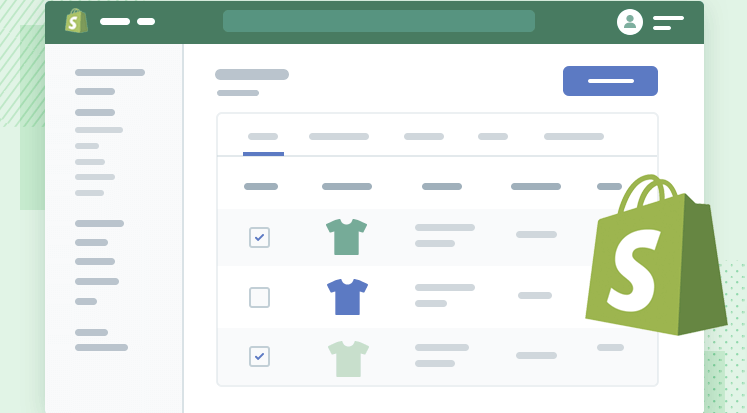Viewport: 747px width, 413px height.
Task: Select the green t-shirt product image
Action: pyautogui.click(x=346, y=237)
